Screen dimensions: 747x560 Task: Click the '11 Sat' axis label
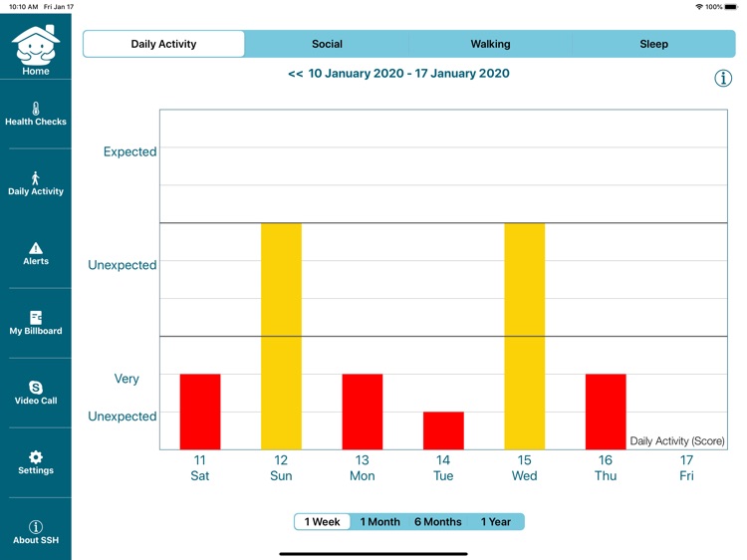click(x=199, y=467)
